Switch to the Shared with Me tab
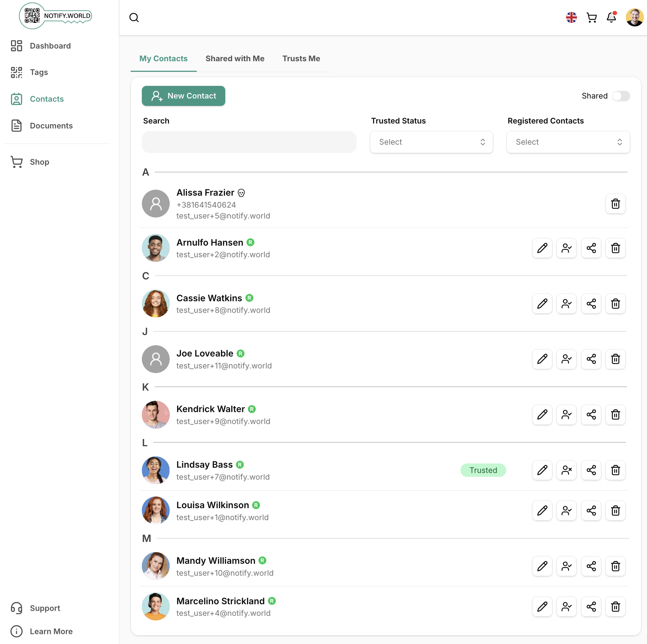 [235, 58]
